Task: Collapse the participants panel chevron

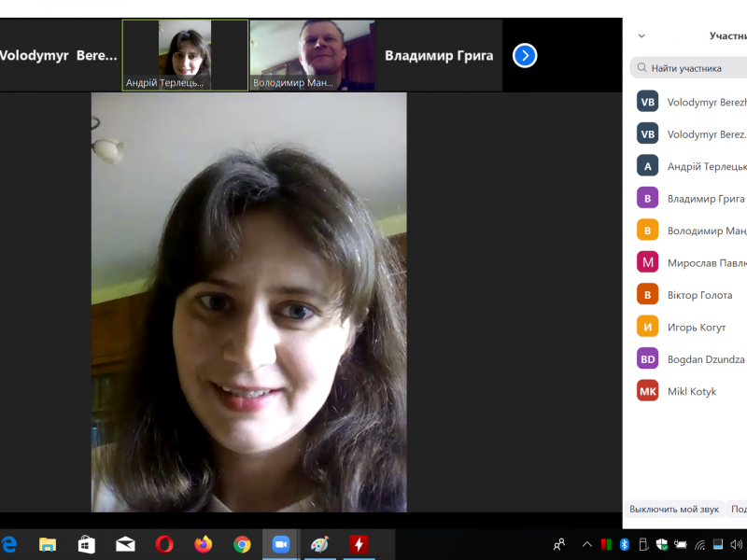Action: pyautogui.click(x=641, y=36)
